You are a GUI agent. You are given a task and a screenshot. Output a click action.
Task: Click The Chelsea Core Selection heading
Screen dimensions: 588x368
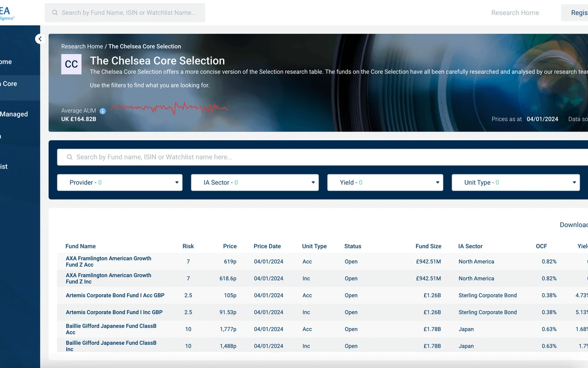[x=157, y=60]
